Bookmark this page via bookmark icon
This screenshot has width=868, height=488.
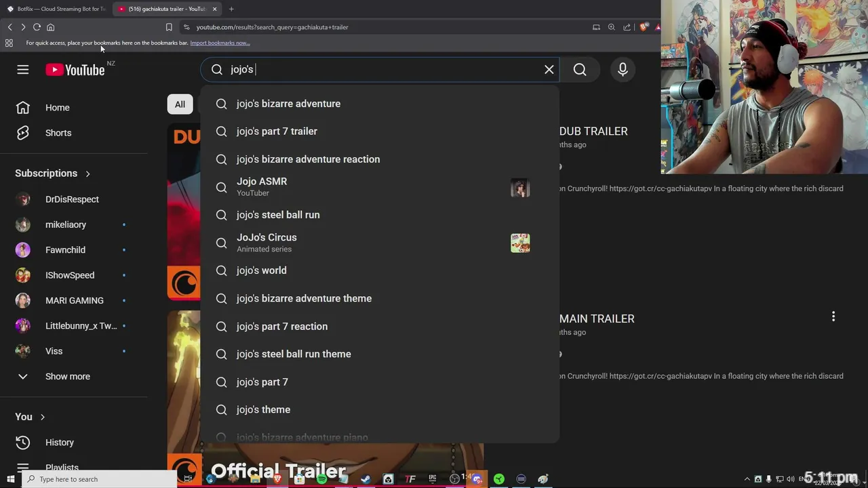tap(169, 27)
